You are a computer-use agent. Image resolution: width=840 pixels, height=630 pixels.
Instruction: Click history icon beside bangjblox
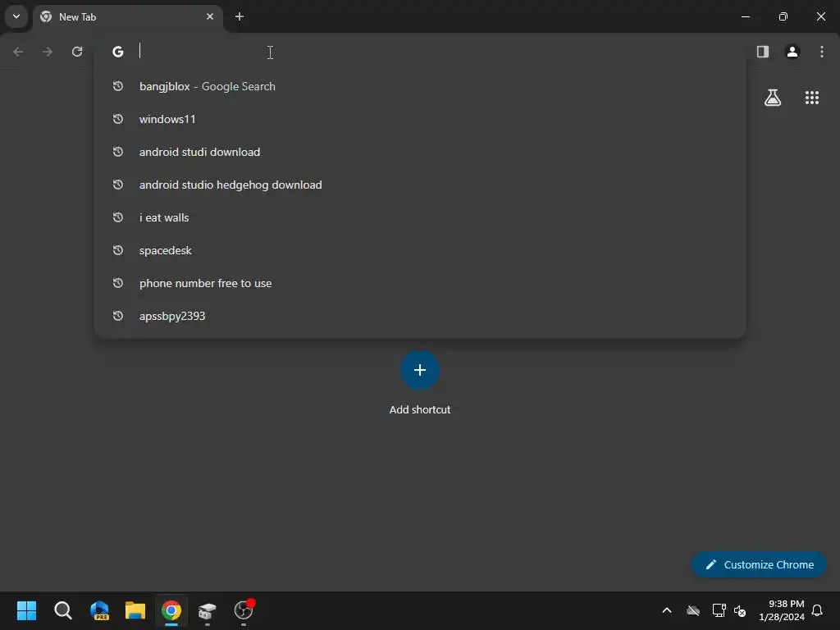118,86
